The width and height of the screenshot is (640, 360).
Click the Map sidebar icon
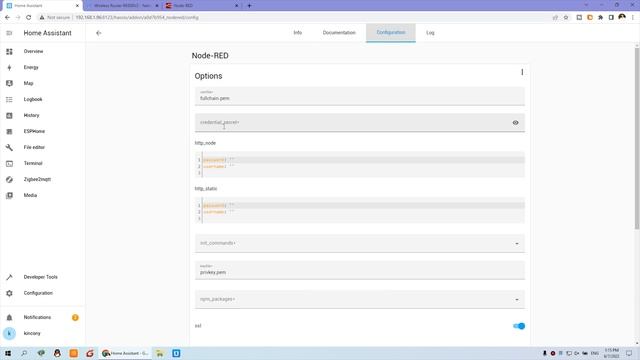pyautogui.click(x=9, y=83)
